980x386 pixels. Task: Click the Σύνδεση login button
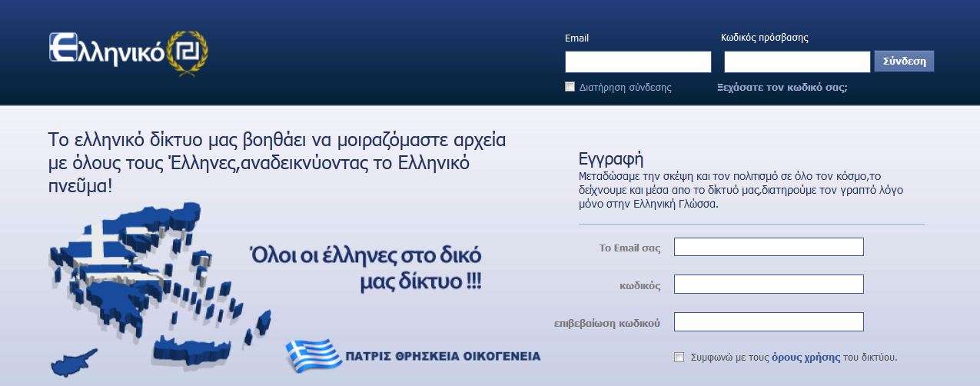904,62
